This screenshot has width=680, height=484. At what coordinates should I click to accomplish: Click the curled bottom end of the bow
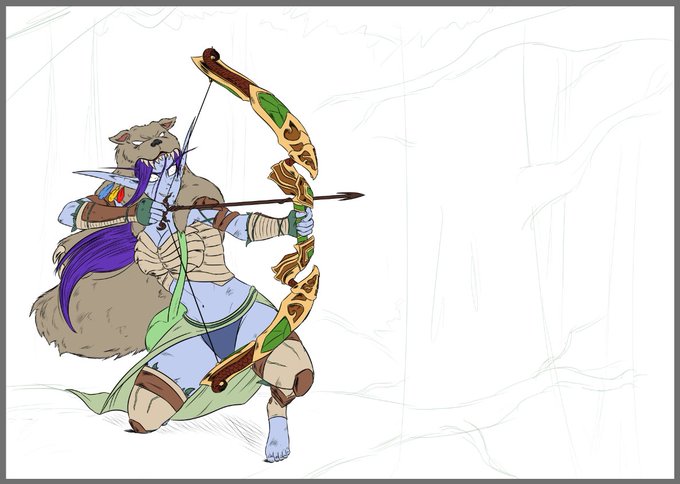219,385
